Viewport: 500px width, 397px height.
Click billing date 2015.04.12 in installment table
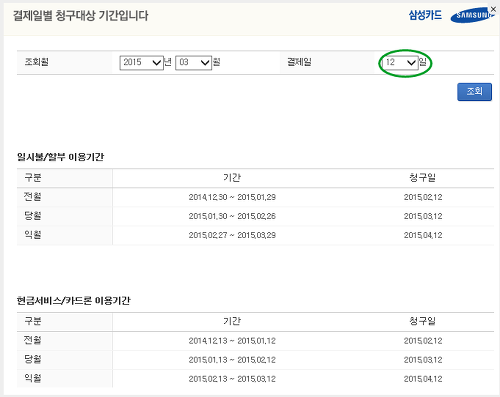tap(423, 235)
